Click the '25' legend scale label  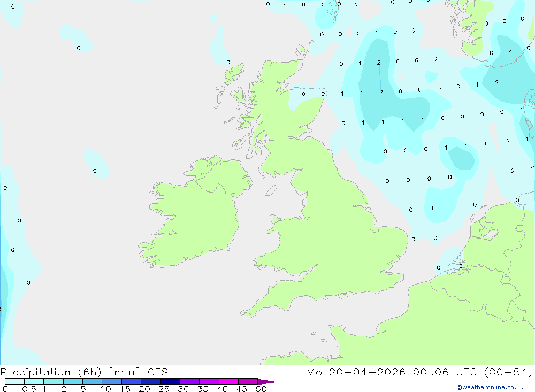pyautogui.click(x=164, y=389)
